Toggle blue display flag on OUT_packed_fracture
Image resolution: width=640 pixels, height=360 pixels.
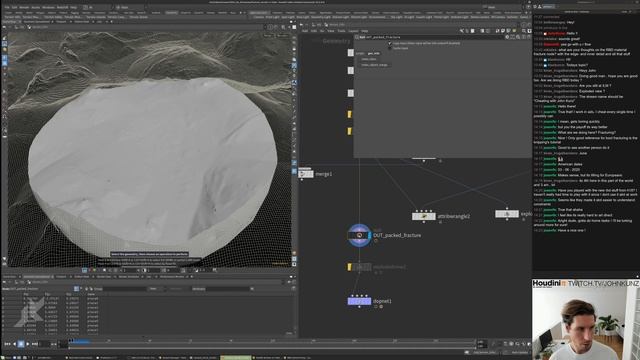pos(369,236)
